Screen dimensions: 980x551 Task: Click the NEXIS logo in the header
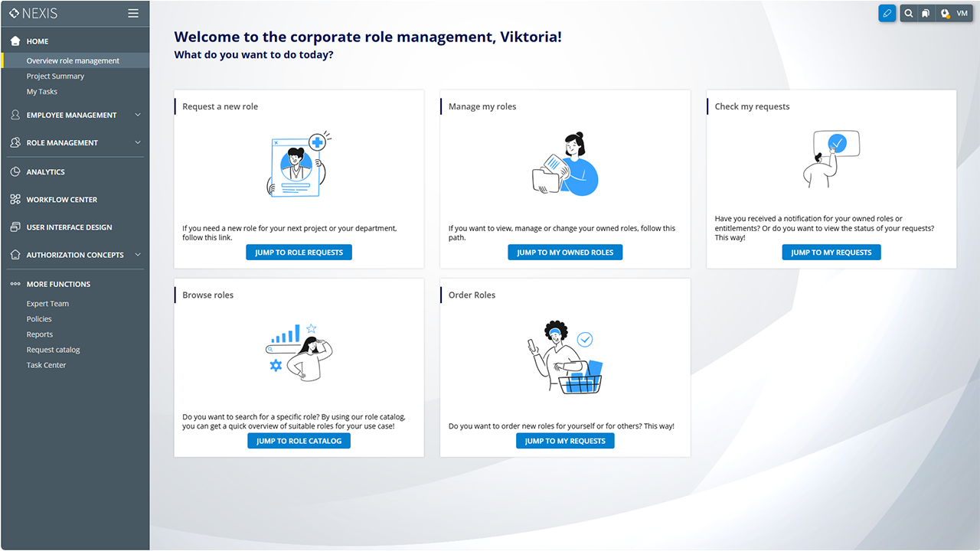pos(34,13)
